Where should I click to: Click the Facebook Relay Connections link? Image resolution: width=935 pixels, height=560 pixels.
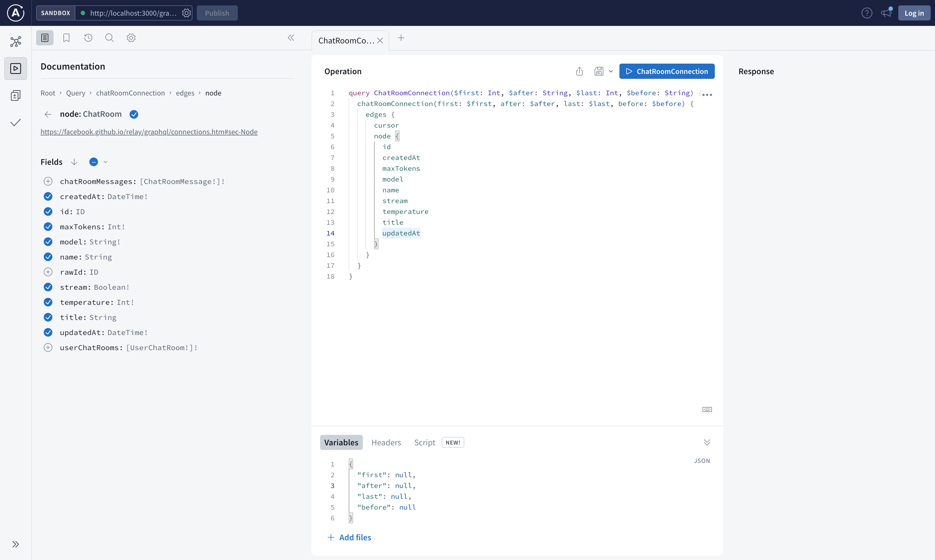[x=149, y=131]
